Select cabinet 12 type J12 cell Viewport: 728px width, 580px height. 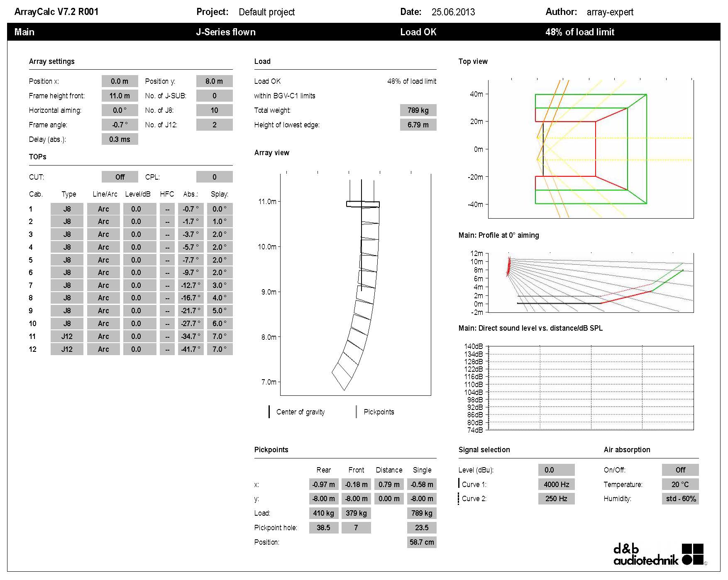pyautogui.click(x=67, y=349)
